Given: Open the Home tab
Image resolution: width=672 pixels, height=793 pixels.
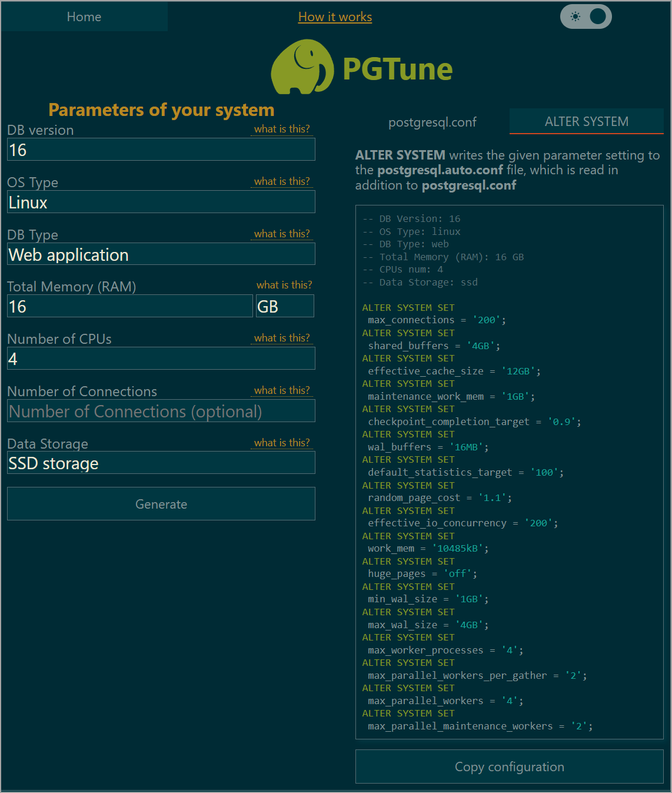Looking at the screenshot, I should click(x=84, y=16).
